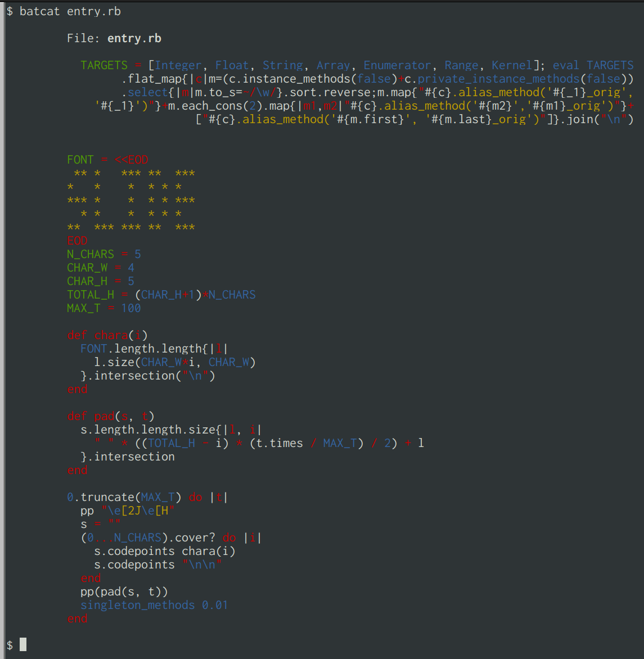This screenshot has height=659, width=644.
Task: Click the value 100 assigned to MAX_T
Action: [x=131, y=308]
